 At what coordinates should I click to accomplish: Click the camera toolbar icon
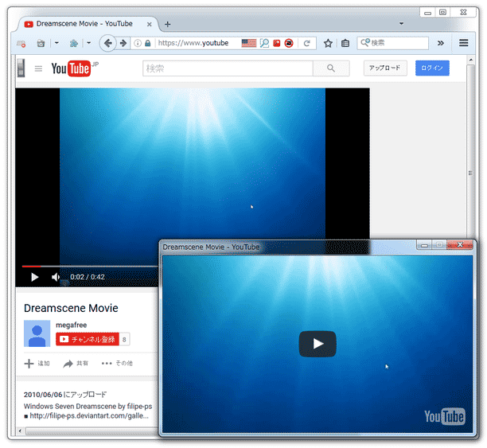click(x=41, y=44)
